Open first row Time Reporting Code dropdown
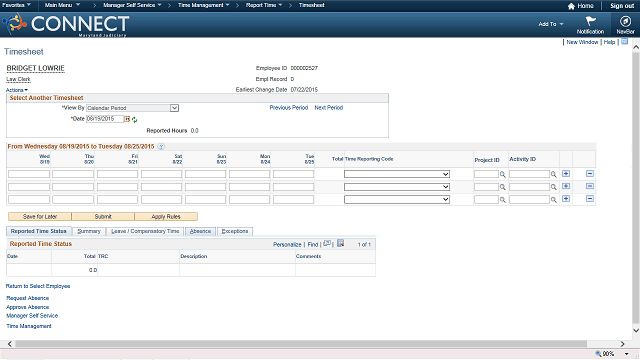 click(397, 174)
